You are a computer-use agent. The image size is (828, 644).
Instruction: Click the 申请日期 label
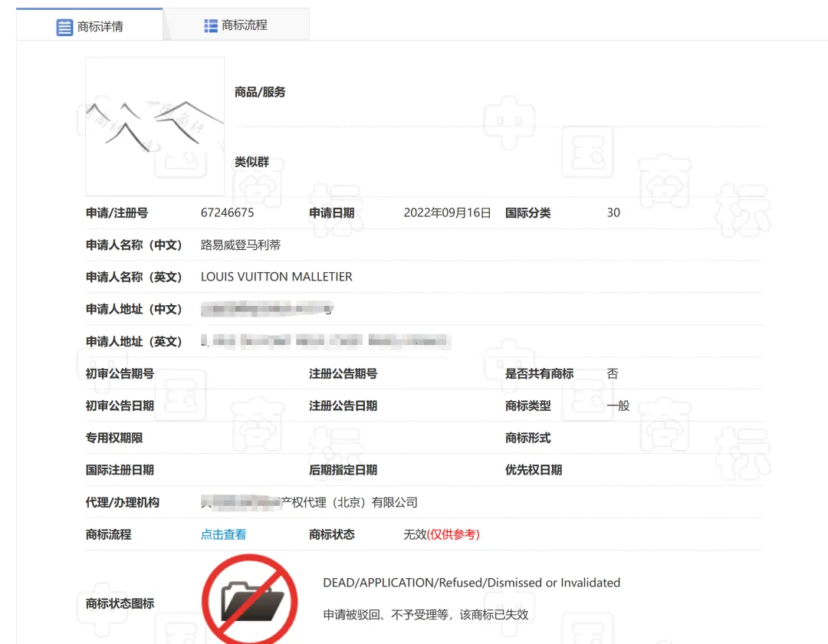click(332, 212)
